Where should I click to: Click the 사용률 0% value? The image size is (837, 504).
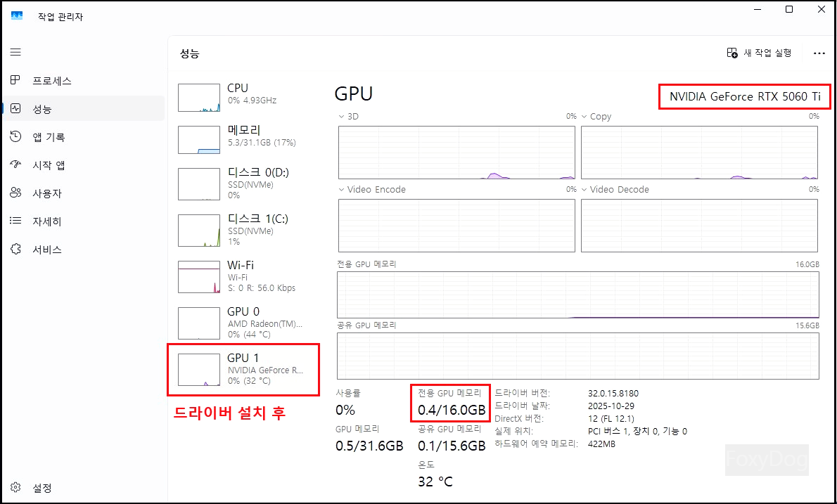click(345, 410)
